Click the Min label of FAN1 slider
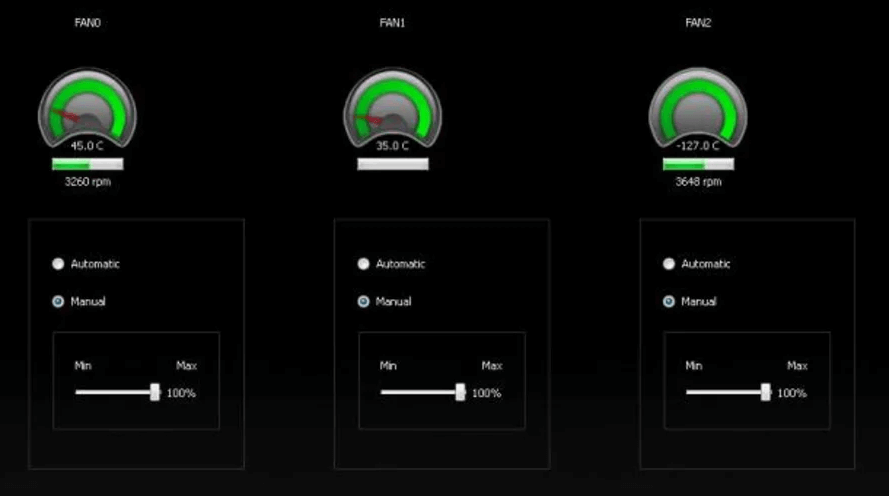Image resolution: width=889 pixels, height=496 pixels. [x=388, y=366]
